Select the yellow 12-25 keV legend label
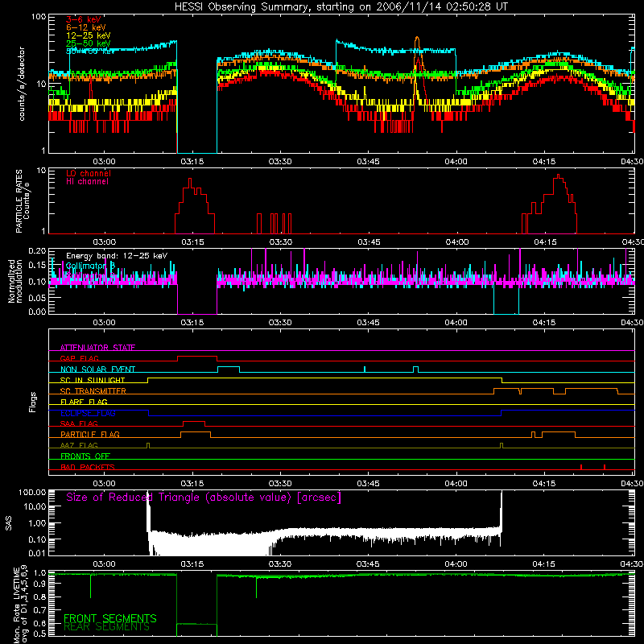 88,35
